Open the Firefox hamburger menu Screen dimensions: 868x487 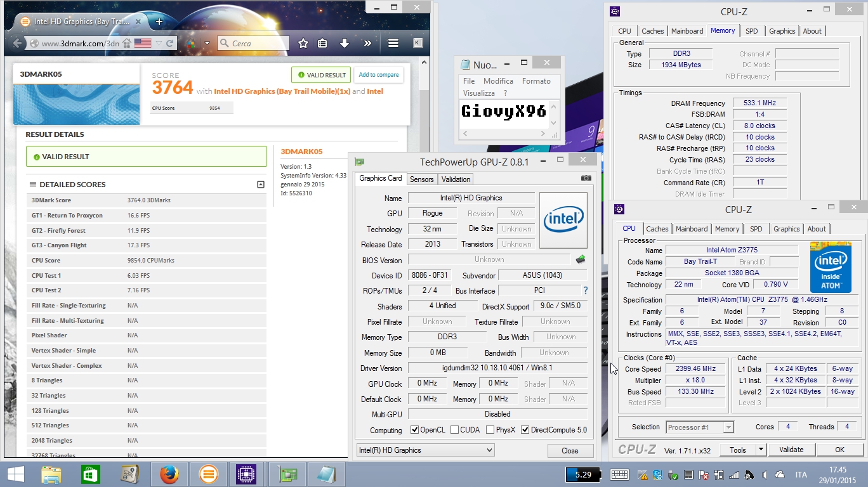coord(393,43)
